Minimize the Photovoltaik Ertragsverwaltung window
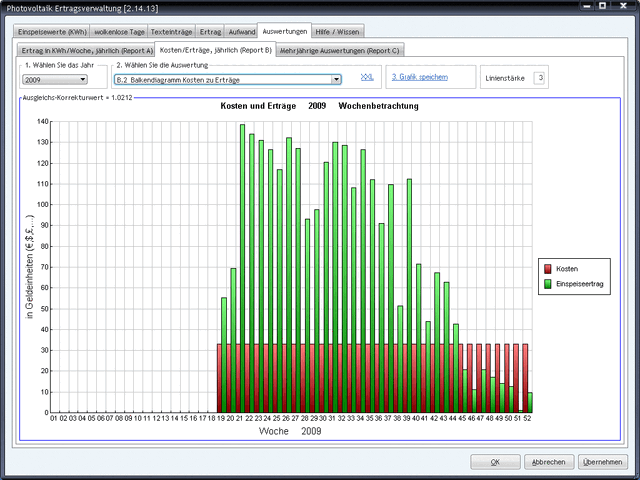The image size is (640, 480). click(x=587, y=6)
